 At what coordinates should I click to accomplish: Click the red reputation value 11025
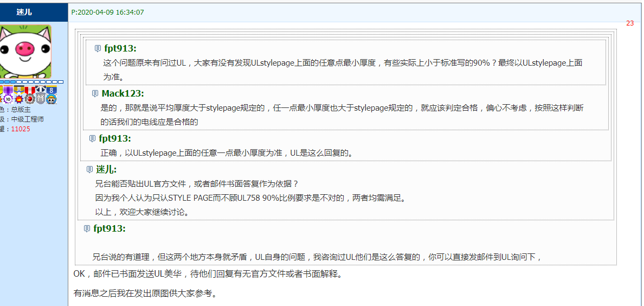(21, 129)
